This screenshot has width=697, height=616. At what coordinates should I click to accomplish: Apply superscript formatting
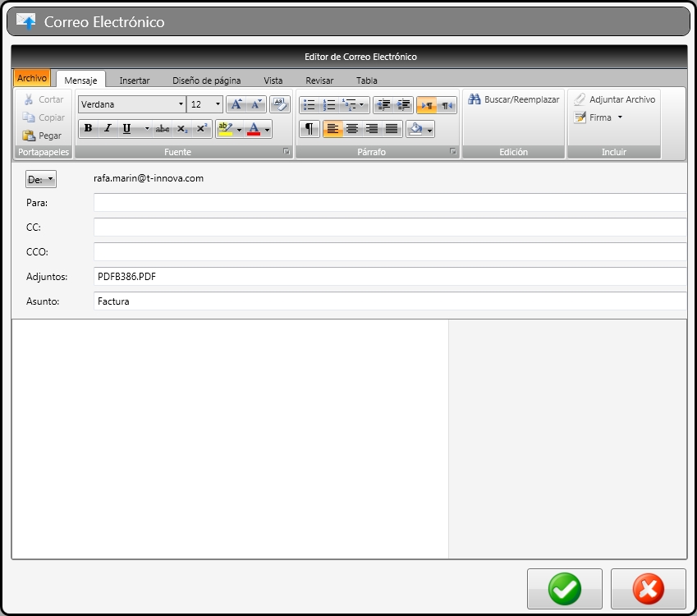pos(201,129)
